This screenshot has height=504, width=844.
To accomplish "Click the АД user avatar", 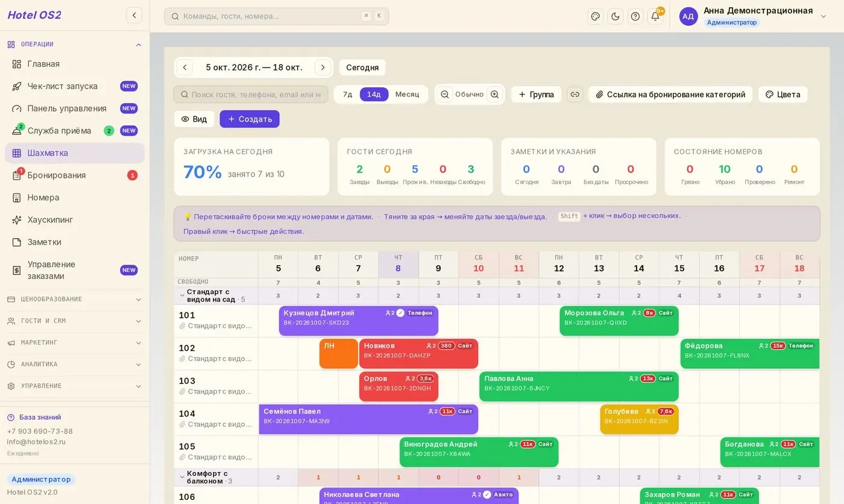I will point(688,16).
